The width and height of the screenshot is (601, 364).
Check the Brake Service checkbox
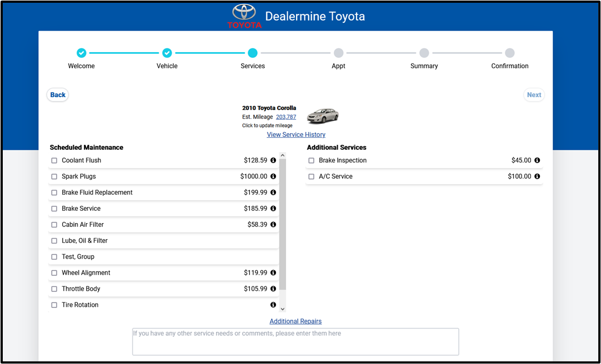(54, 209)
